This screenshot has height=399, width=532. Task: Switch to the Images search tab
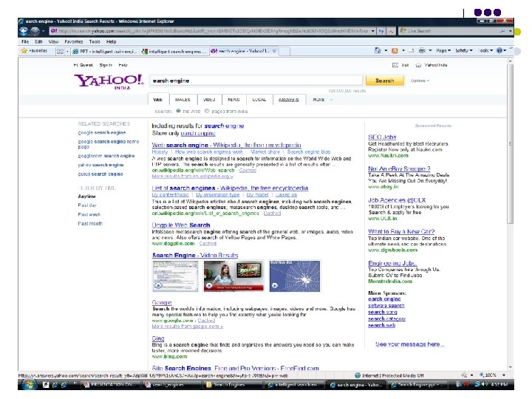point(183,100)
